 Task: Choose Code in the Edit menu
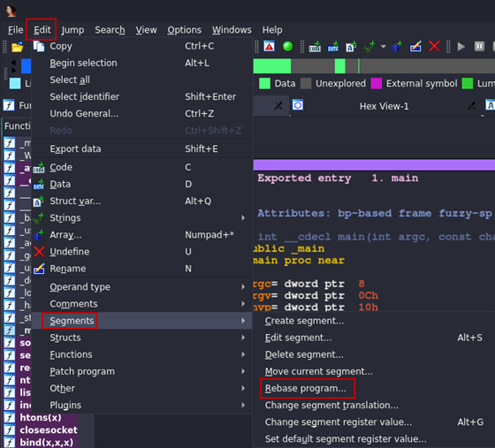(142, 167)
